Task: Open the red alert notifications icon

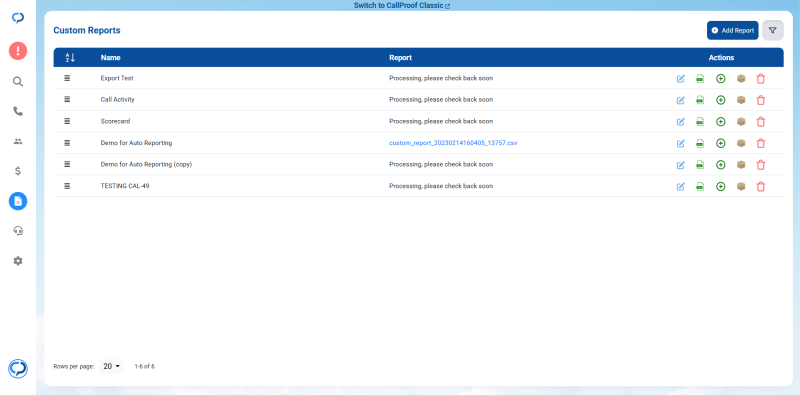Action: click(18, 51)
